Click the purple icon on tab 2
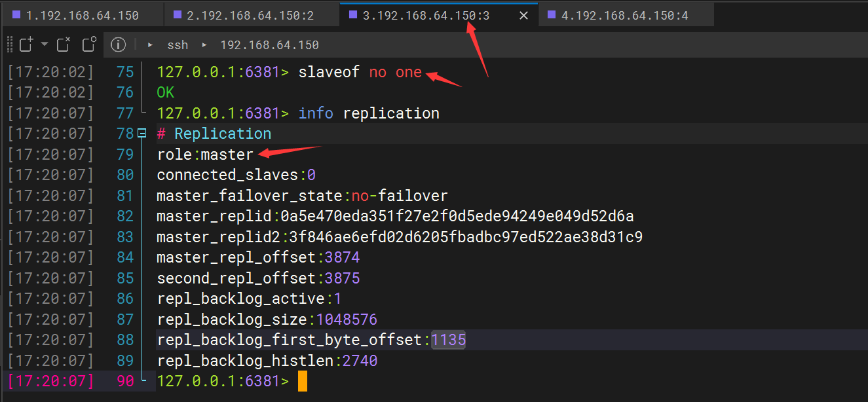Screen dimensions: 868x402 (x=178, y=14)
